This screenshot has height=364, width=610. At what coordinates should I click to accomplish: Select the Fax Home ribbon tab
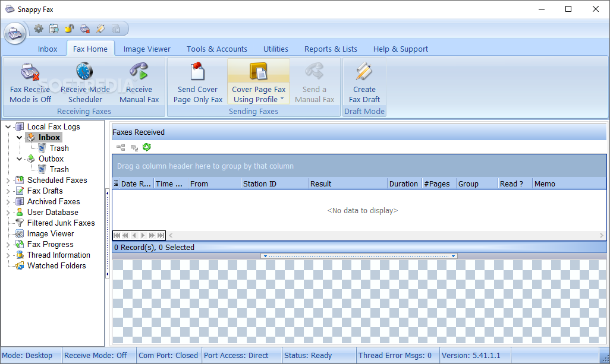pyautogui.click(x=90, y=49)
